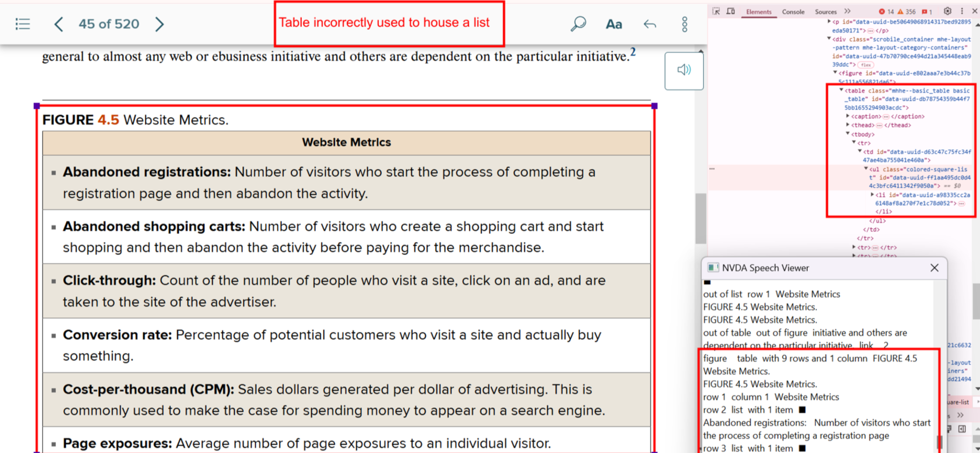Open the table of contents list icon
This screenshot has height=453, width=980.
[23, 24]
